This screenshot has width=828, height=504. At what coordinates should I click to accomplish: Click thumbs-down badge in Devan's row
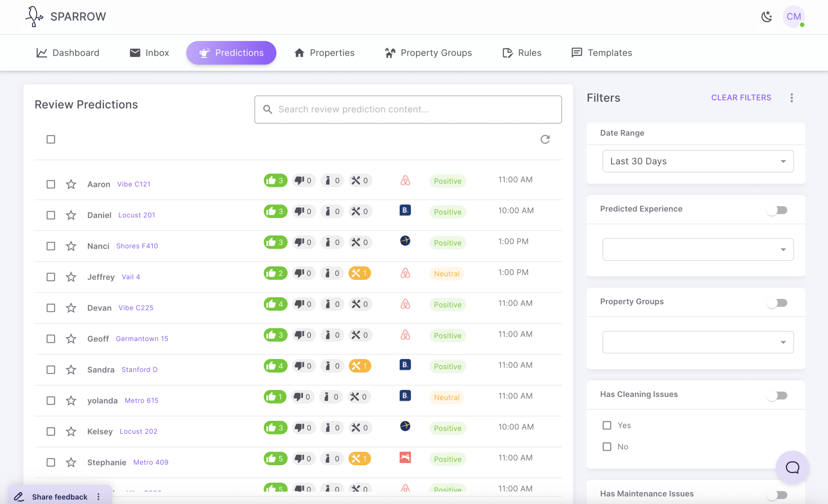[303, 304]
